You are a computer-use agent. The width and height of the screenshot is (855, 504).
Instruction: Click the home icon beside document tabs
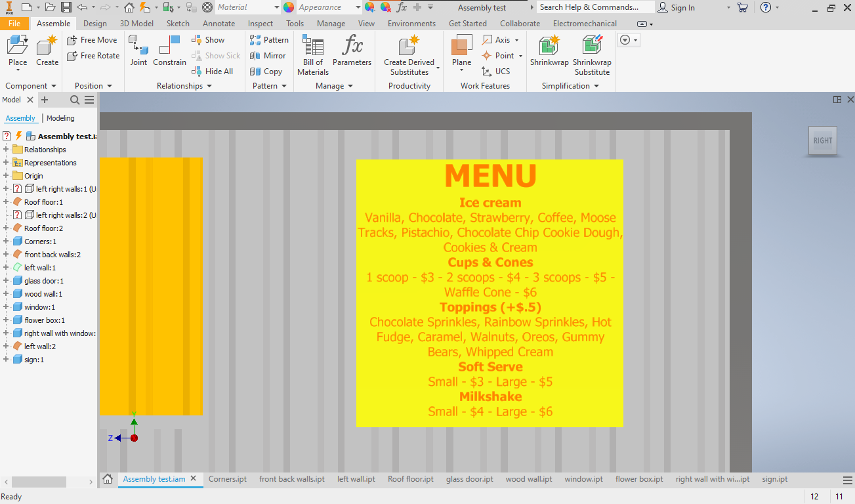click(108, 479)
